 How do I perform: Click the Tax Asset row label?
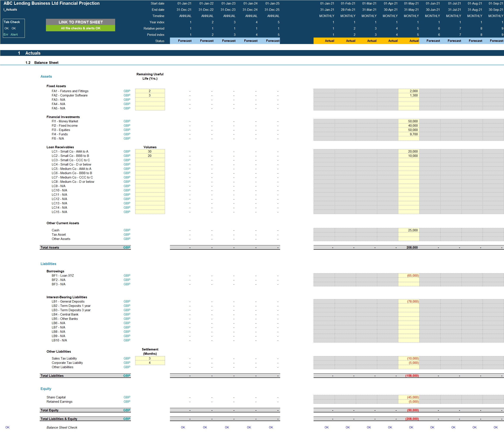coord(59,235)
